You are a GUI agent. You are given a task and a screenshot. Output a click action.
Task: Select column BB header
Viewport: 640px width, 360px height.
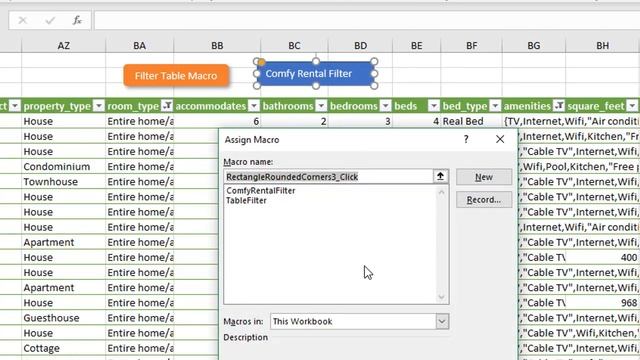click(x=217, y=46)
